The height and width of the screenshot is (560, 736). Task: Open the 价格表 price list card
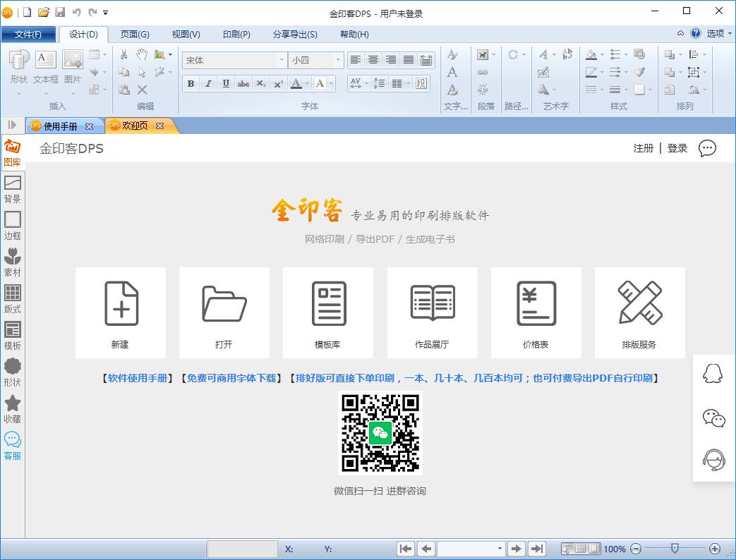pos(536,313)
